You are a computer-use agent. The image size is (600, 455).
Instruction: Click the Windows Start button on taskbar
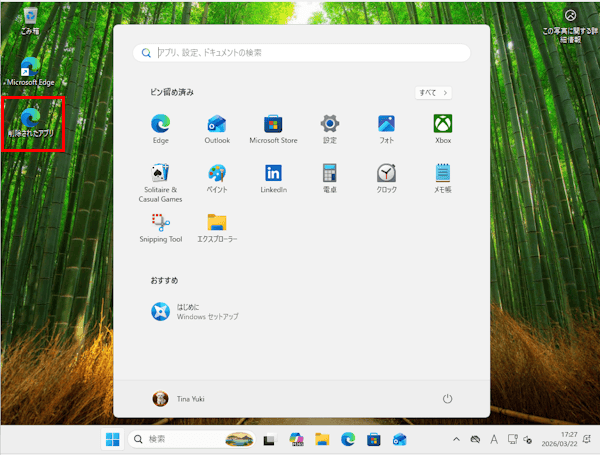pos(112,439)
